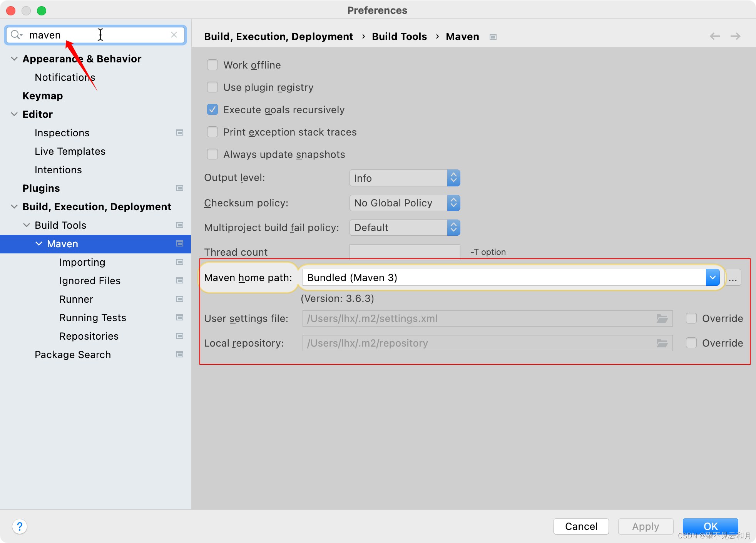
Task: Click the project icon beside Importing
Action: (x=180, y=262)
